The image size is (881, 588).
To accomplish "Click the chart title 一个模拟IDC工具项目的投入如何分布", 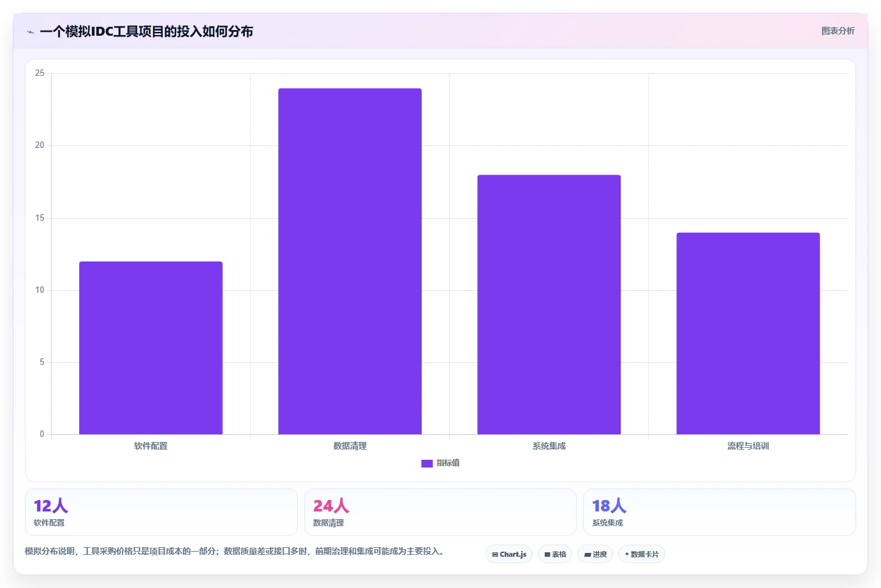I will click(x=146, y=31).
